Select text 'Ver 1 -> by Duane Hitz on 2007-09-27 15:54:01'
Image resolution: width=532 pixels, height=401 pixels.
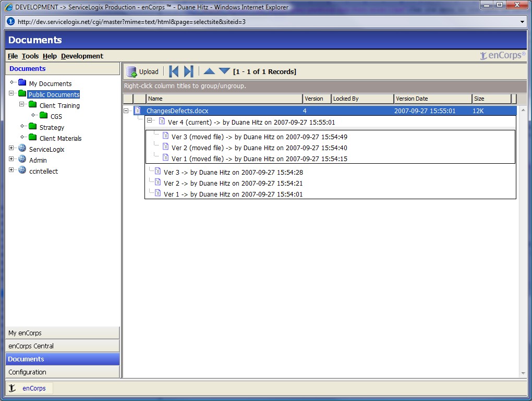233,194
